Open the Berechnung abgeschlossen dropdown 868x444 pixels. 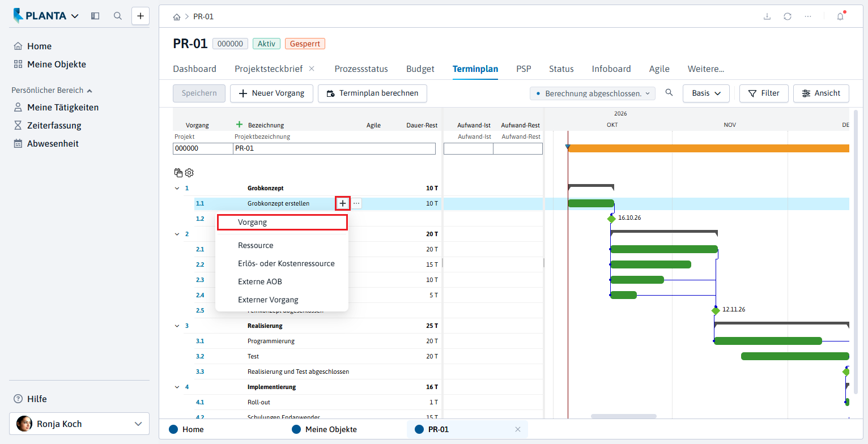592,93
